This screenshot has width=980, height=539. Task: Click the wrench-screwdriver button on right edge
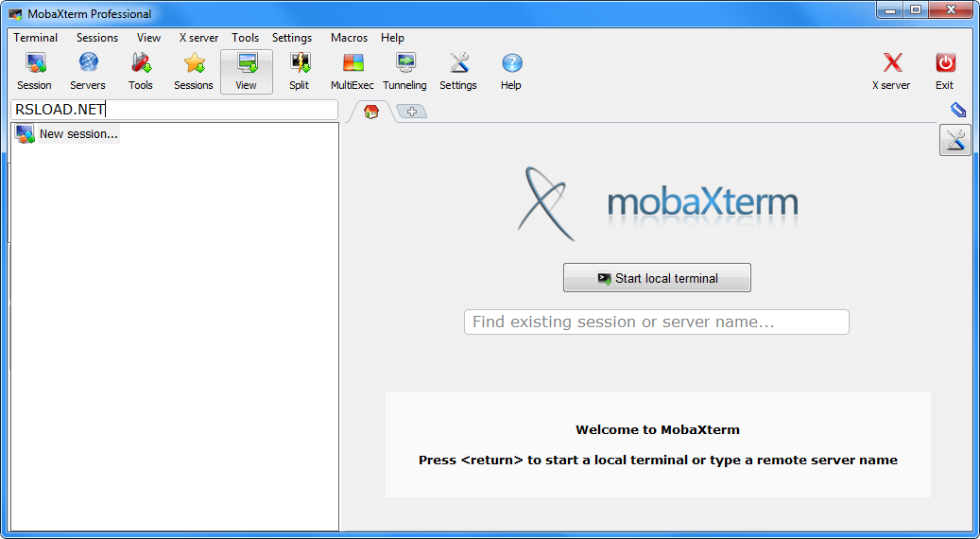click(955, 139)
